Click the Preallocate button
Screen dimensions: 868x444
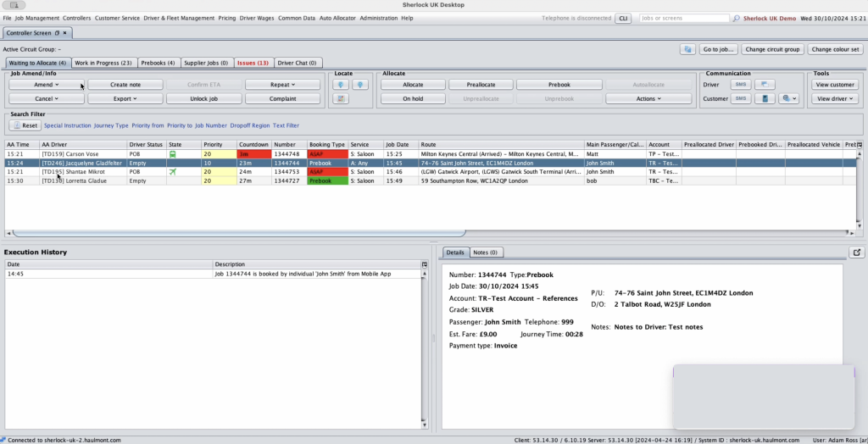[481, 85]
